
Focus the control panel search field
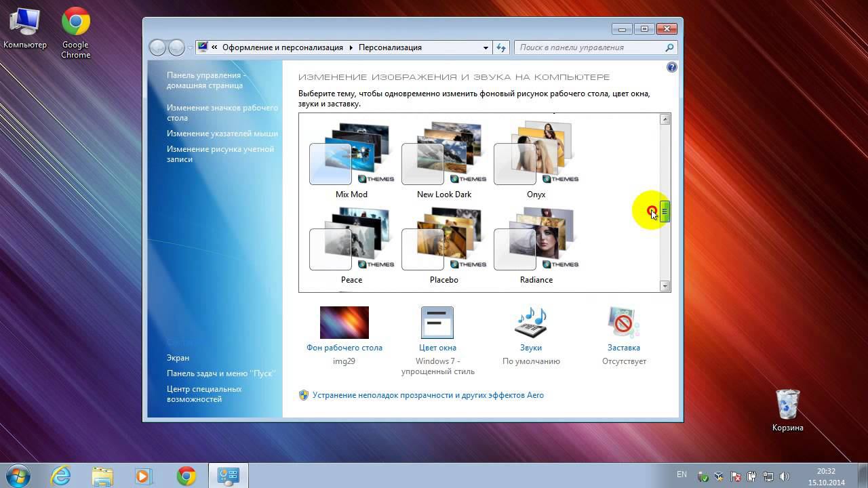(589, 47)
